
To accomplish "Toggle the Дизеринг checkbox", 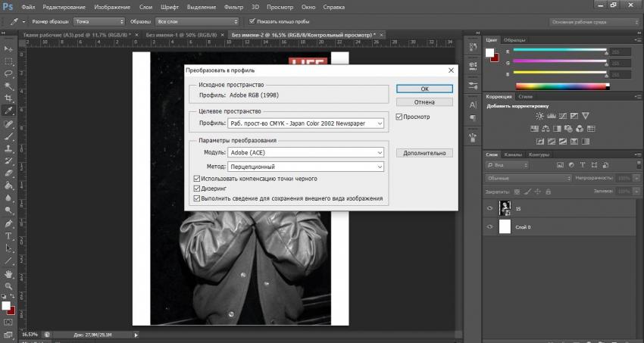I will (197, 189).
